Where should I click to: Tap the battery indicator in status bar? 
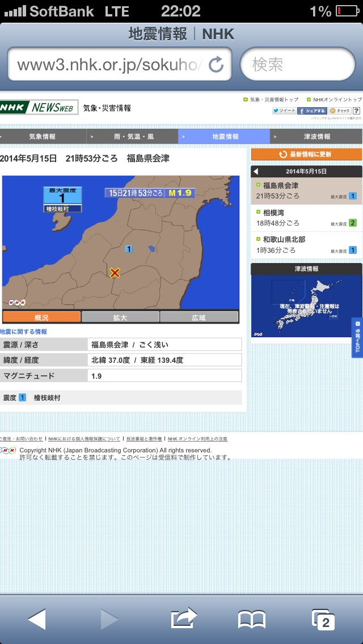[347, 11]
